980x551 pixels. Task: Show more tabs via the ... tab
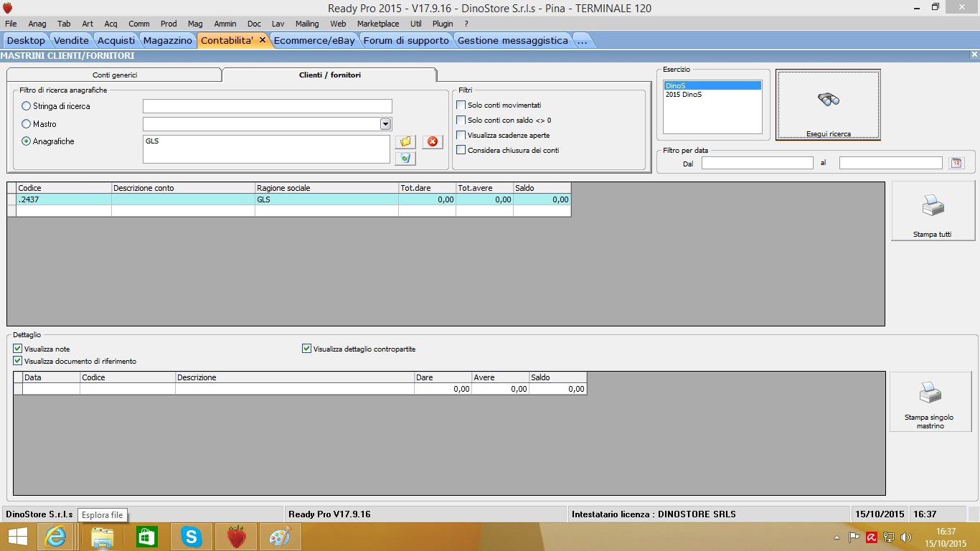[582, 40]
